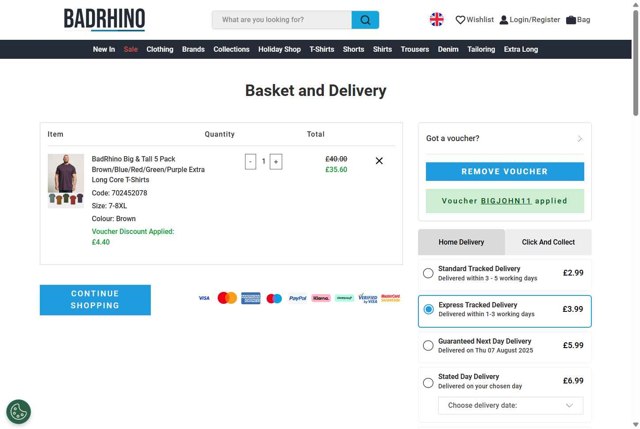Click the search magnifier button
This screenshot has width=640, height=429.
pos(365,20)
